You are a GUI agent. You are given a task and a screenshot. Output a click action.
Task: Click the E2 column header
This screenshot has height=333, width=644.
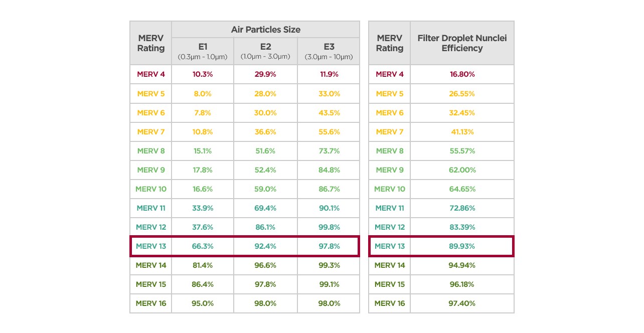(x=265, y=51)
